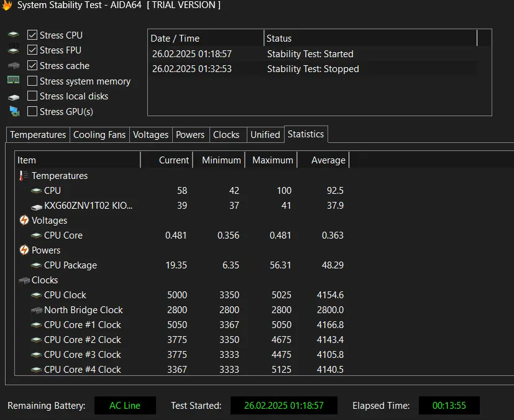Click the AIDA64 flame icon in title bar
Viewport: 514px width, 420px height.
[x=7, y=5]
